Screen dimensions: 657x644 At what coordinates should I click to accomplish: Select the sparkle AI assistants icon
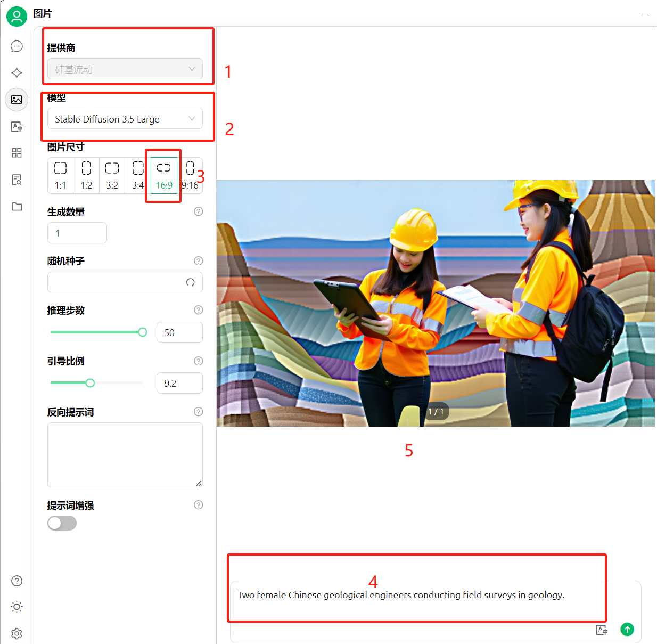[17, 73]
